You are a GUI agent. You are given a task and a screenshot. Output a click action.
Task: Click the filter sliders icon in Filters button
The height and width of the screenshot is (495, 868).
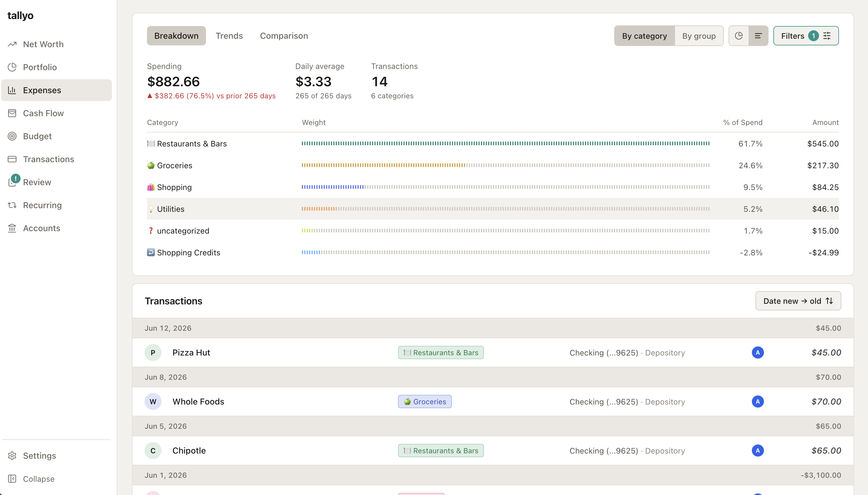[827, 36]
